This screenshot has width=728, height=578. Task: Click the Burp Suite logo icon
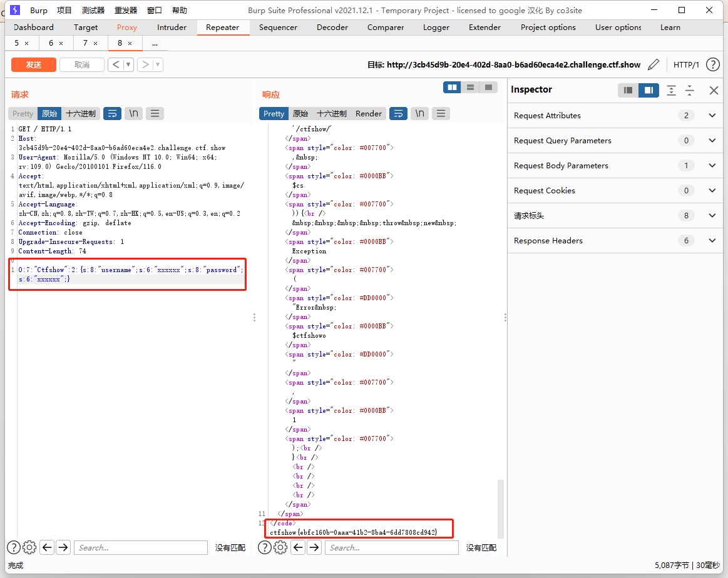click(15, 10)
